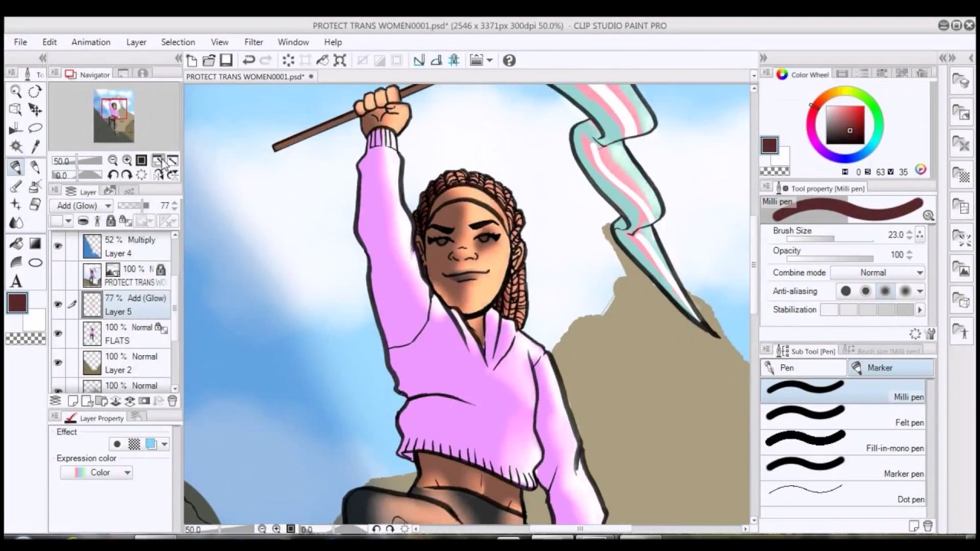This screenshot has height=551, width=980.
Task: Increase Brush Size stepper value
Action: (x=909, y=232)
